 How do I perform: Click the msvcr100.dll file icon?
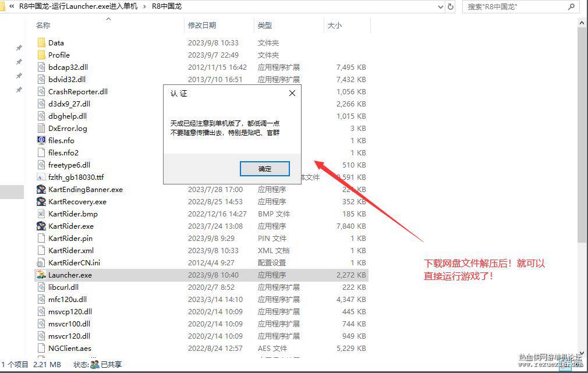pos(41,324)
